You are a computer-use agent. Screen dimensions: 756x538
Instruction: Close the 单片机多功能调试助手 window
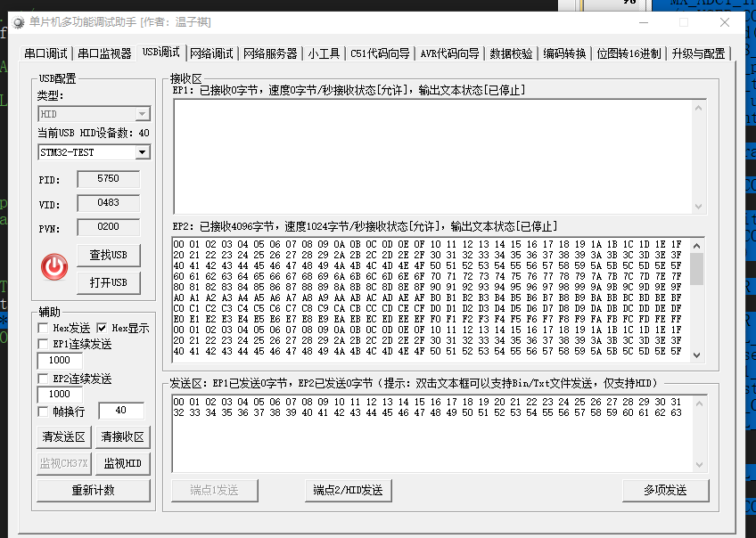click(725, 22)
